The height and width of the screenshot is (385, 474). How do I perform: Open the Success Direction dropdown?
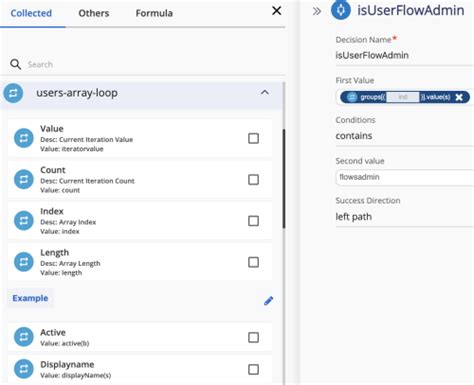tap(405, 217)
